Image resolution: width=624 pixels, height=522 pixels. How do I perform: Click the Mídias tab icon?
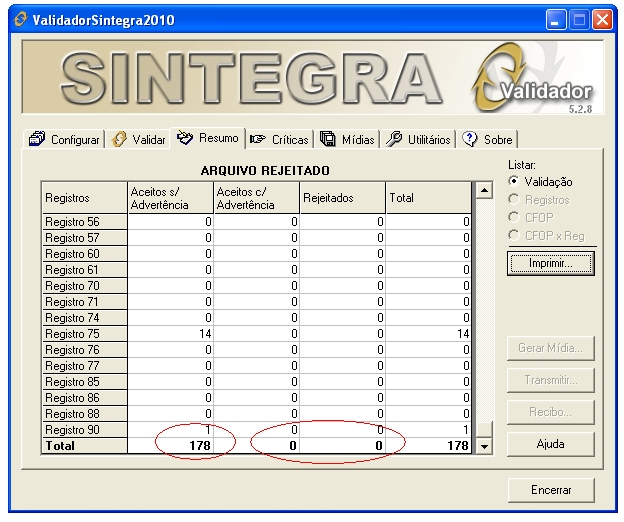pyautogui.click(x=327, y=140)
